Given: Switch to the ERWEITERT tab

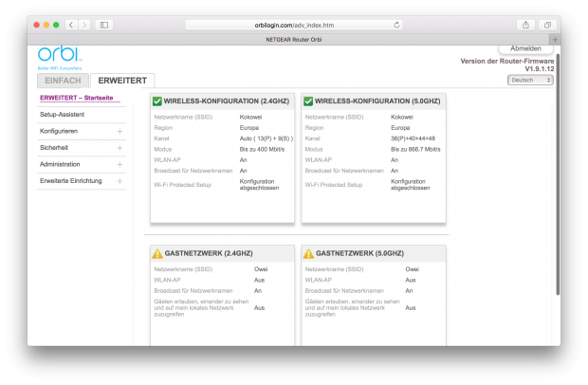Looking at the screenshot, I should pos(122,81).
